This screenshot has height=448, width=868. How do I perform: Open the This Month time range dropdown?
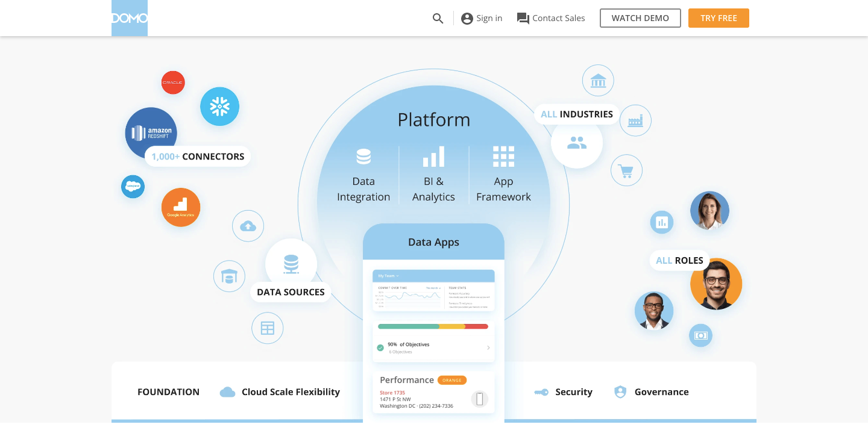point(433,288)
